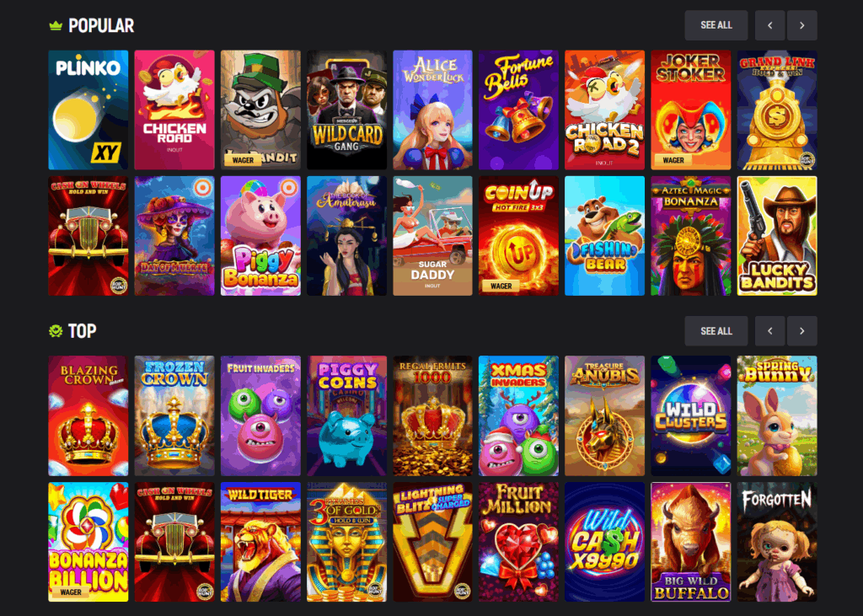See all Popular games
Viewport: 863px width, 616px height.
(716, 25)
